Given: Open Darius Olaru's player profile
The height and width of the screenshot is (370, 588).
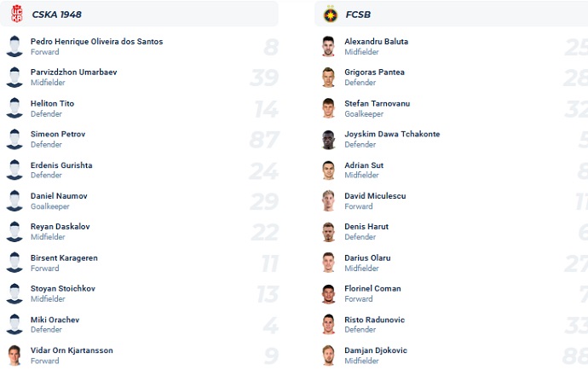Looking at the screenshot, I should [367, 257].
